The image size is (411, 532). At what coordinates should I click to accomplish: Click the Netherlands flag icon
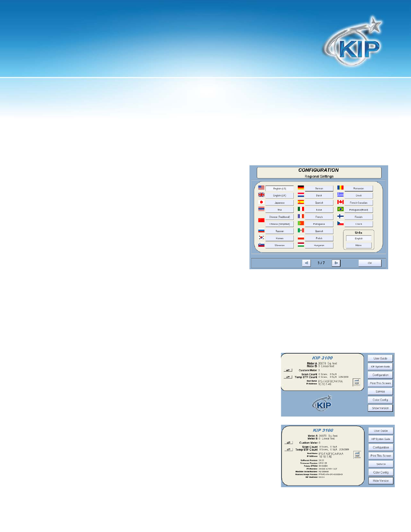(301, 195)
